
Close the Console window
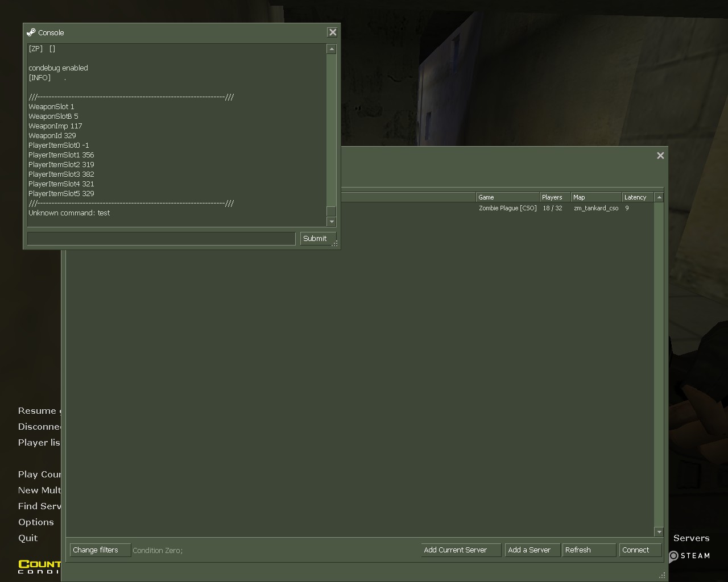[333, 32]
